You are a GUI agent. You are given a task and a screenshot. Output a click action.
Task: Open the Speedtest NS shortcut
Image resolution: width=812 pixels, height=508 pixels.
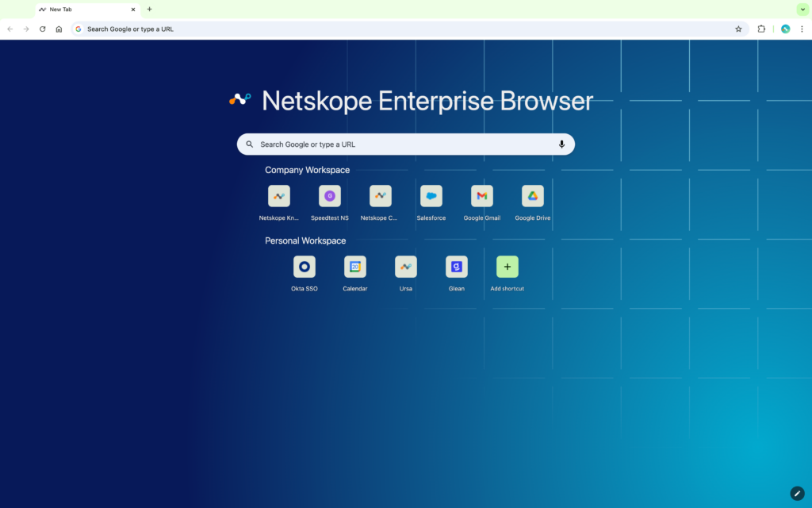[329, 197]
